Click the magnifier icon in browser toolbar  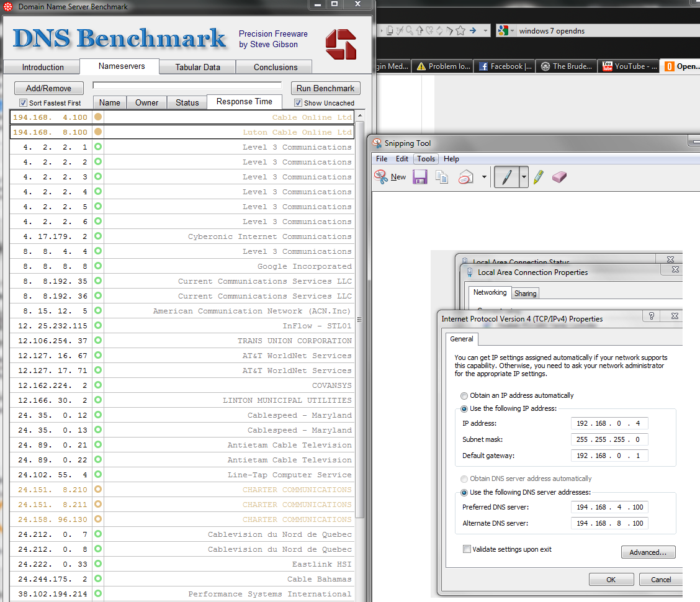click(x=410, y=30)
